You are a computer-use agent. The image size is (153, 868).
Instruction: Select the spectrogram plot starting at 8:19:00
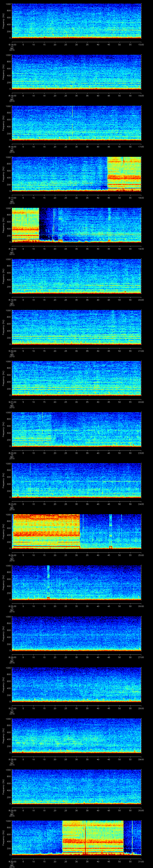tap(76, 277)
